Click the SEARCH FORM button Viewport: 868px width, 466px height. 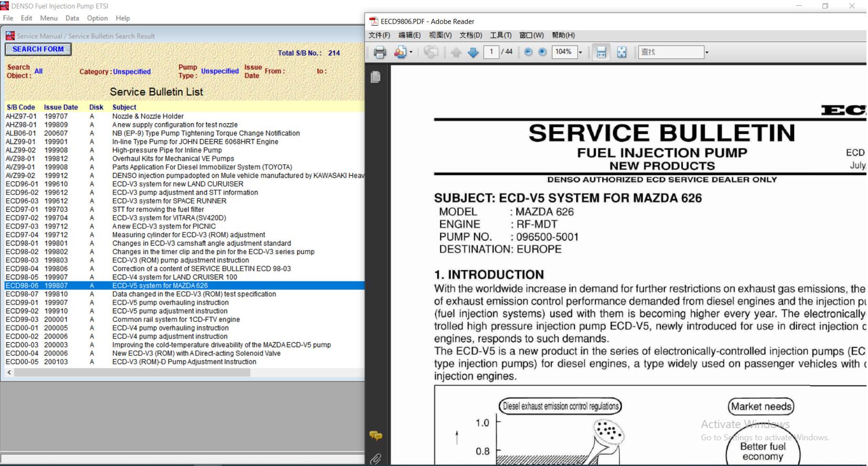tap(38, 49)
